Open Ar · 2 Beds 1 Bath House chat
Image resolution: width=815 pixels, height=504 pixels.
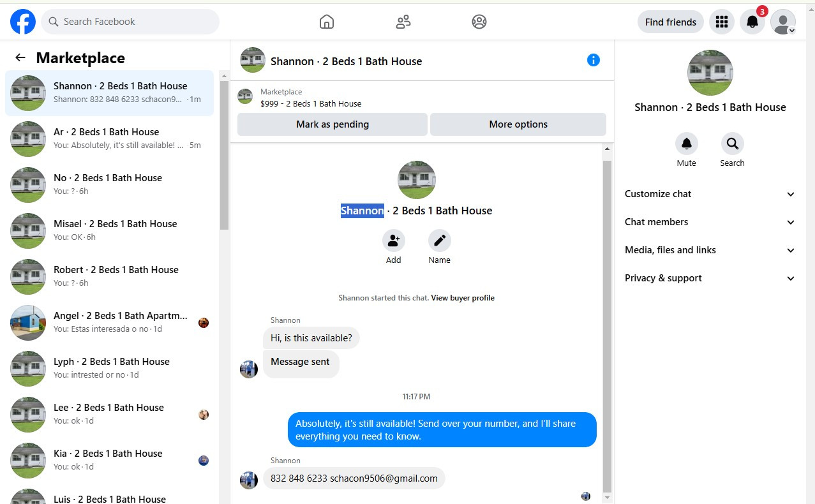(x=109, y=139)
